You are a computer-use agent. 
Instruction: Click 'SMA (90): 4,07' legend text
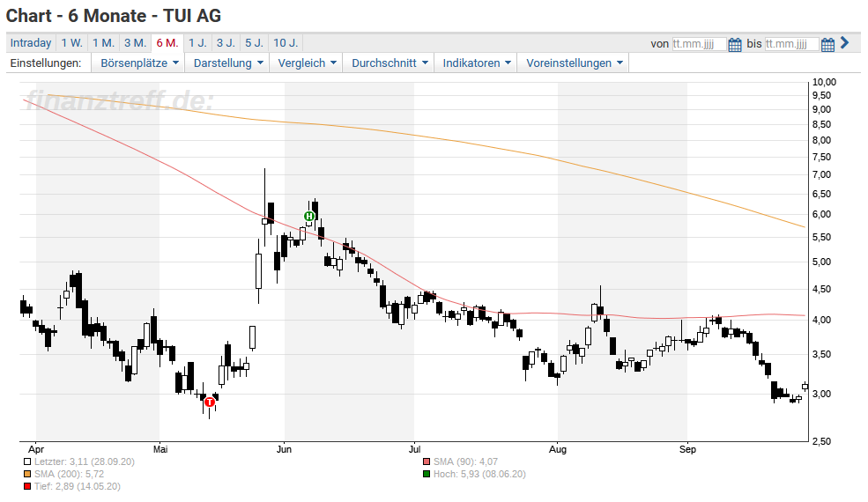[x=465, y=461]
